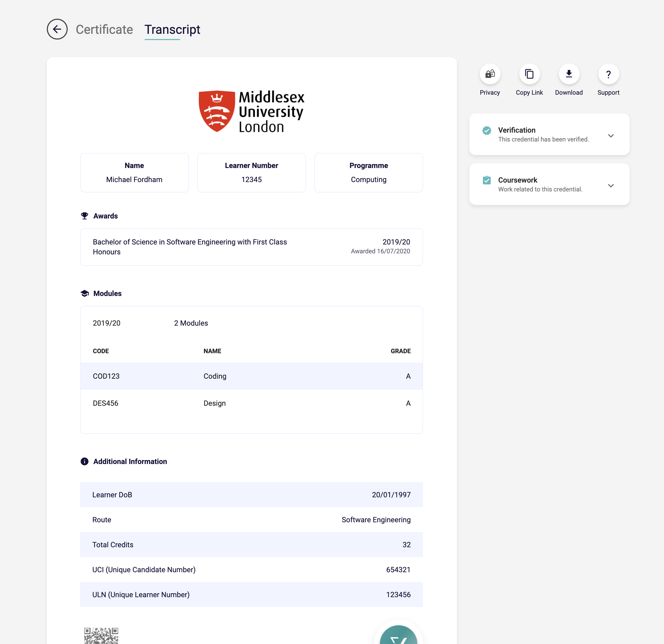Select the Transcript tab
Image resolution: width=664 pixels, height=644 pixels.
click(x=172, y=30)
